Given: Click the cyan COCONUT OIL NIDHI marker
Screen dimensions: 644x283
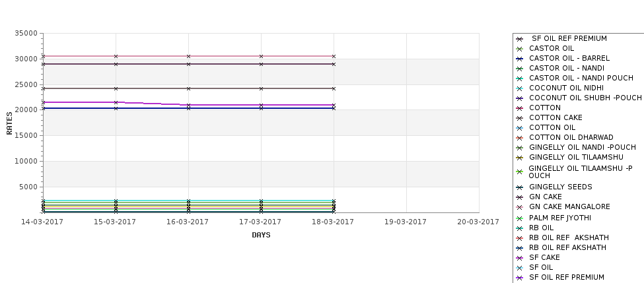Looking at the screenshot, I should (520, 88).
